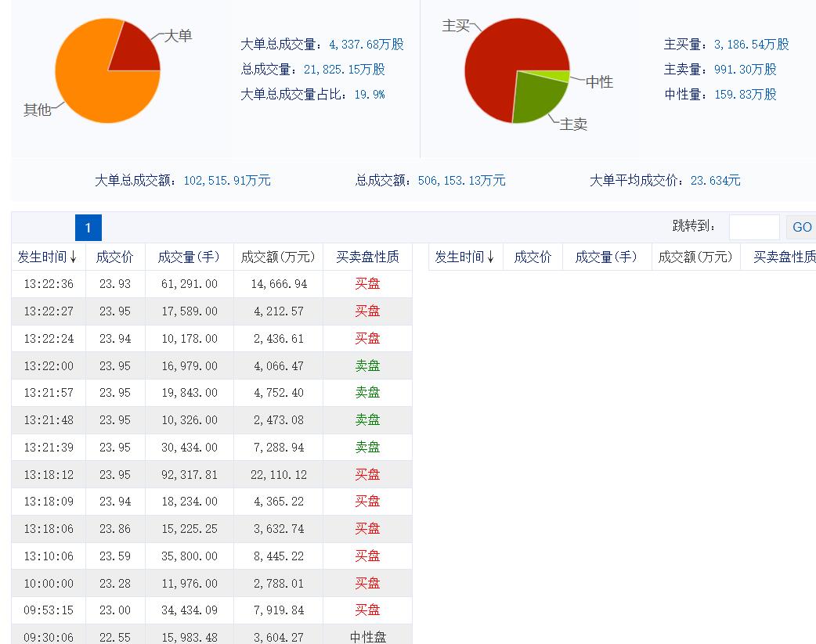Screen dimensions: 816x644
Task: Sort left table by 发生时间 header
Action: click(48, 257)
